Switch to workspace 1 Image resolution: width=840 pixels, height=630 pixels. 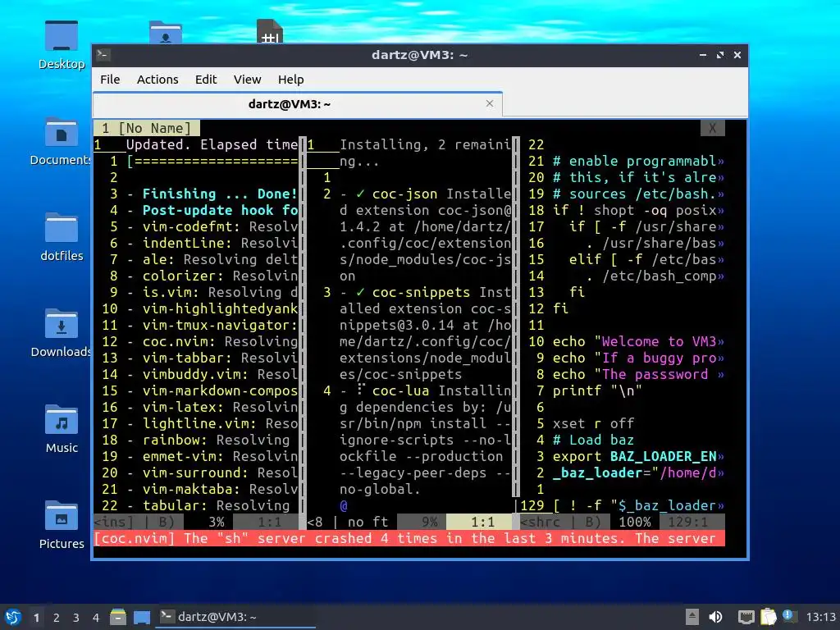[36, 618]
